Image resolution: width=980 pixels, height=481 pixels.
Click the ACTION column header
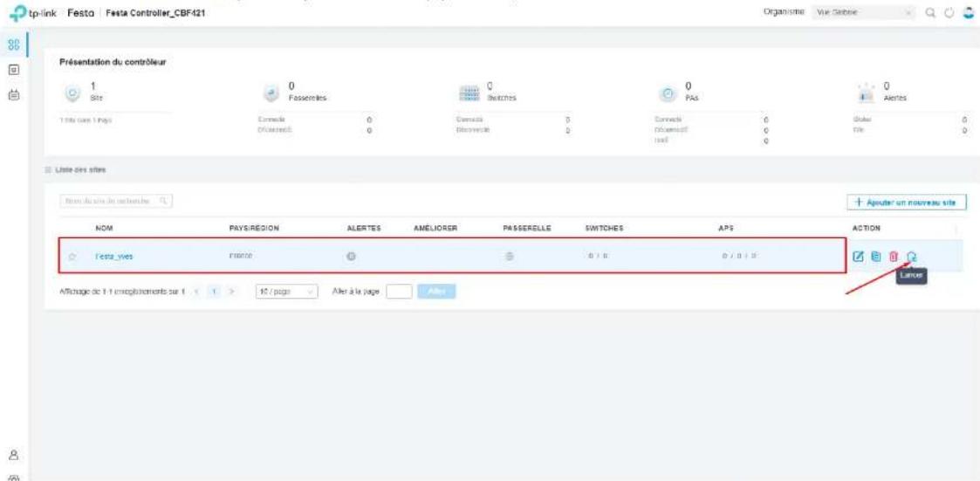[x=866, y=229]
